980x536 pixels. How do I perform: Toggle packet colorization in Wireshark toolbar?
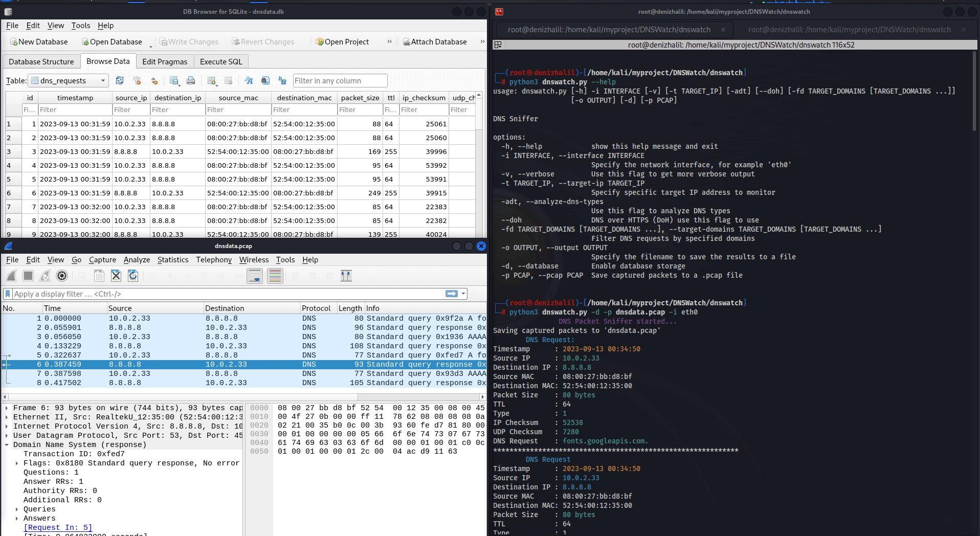[x=275, y=276]
